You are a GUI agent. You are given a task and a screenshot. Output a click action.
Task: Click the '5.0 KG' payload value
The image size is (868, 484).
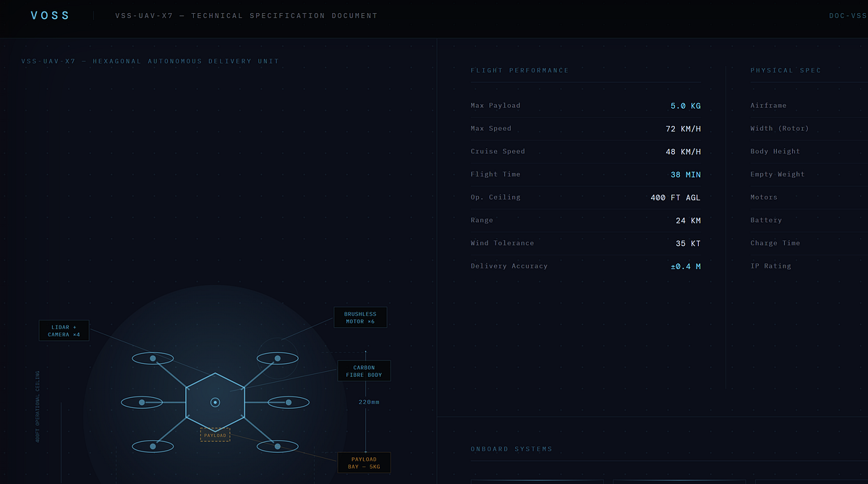tap(686, 106)
